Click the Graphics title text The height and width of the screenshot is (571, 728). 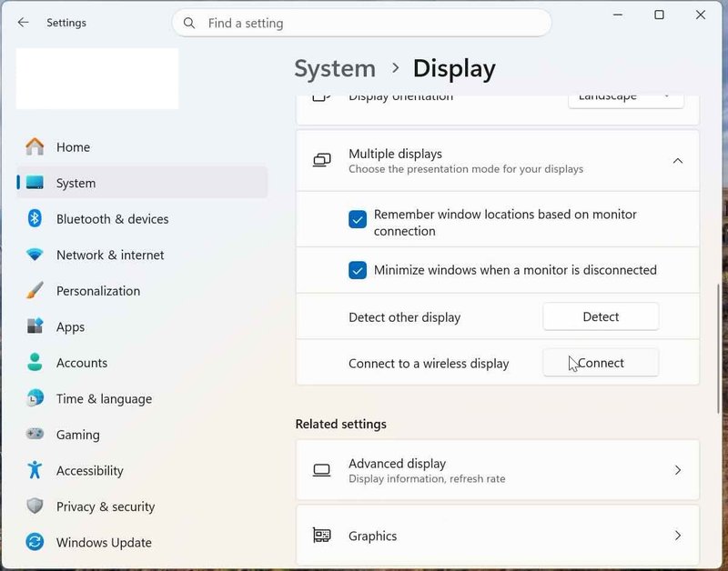coord(372,536)
